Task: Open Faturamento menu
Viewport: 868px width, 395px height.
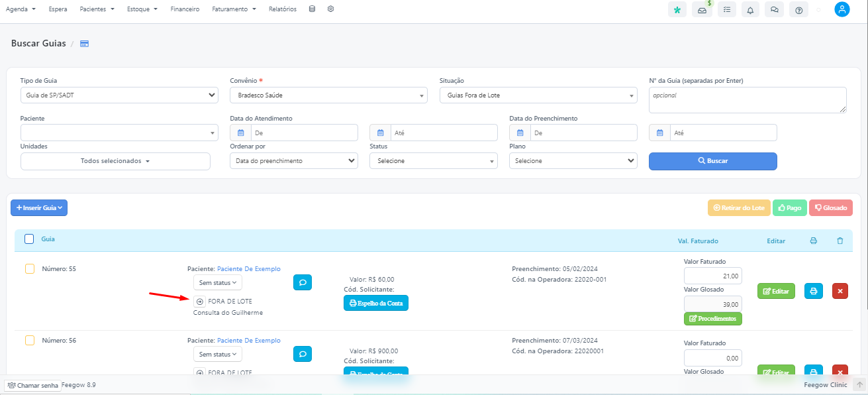Action: [x=234, y=9]
